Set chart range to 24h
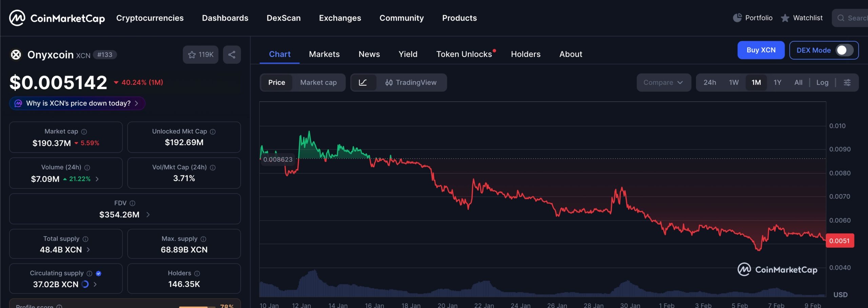 [710, 82]
